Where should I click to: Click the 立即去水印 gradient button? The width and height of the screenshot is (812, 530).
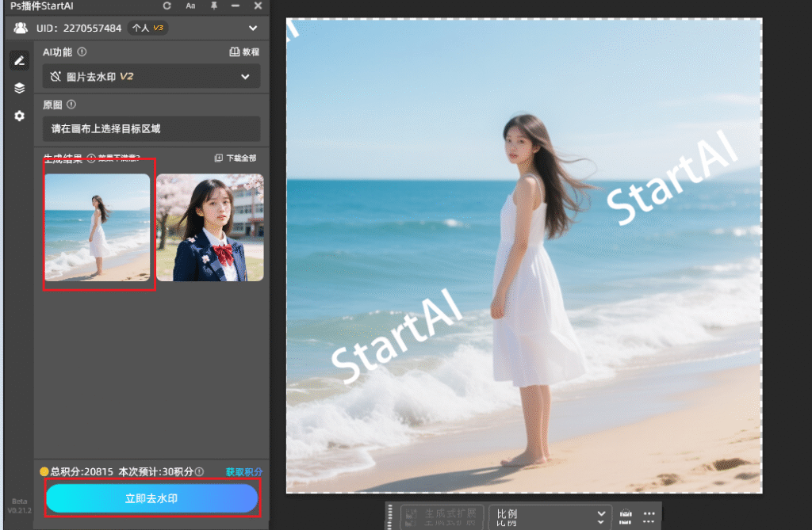coord(151,498)
